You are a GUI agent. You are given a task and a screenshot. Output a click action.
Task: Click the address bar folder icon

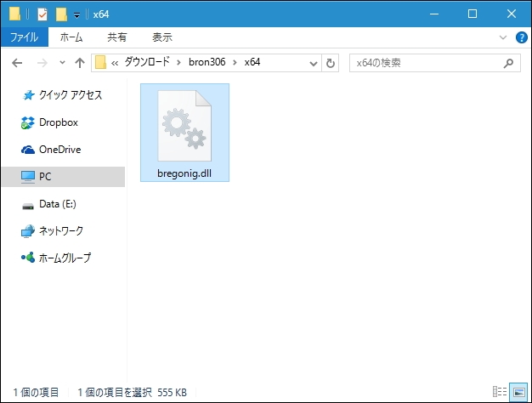pyautogui.click(x=100, y=62)
